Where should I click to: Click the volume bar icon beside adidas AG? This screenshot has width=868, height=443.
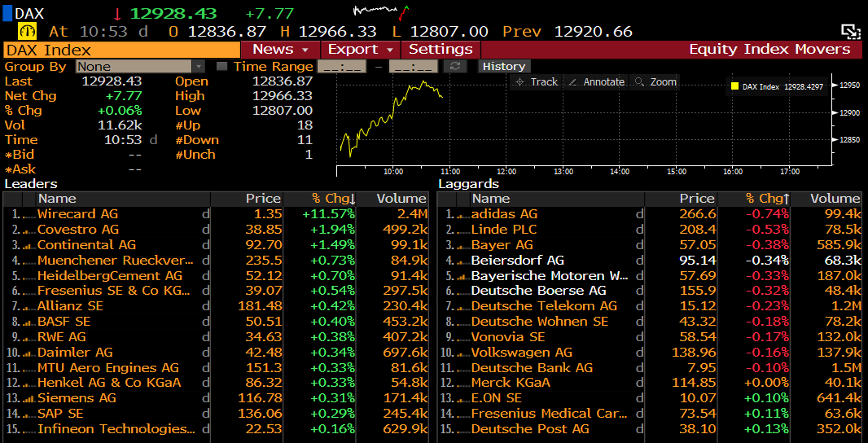point(462,215)
